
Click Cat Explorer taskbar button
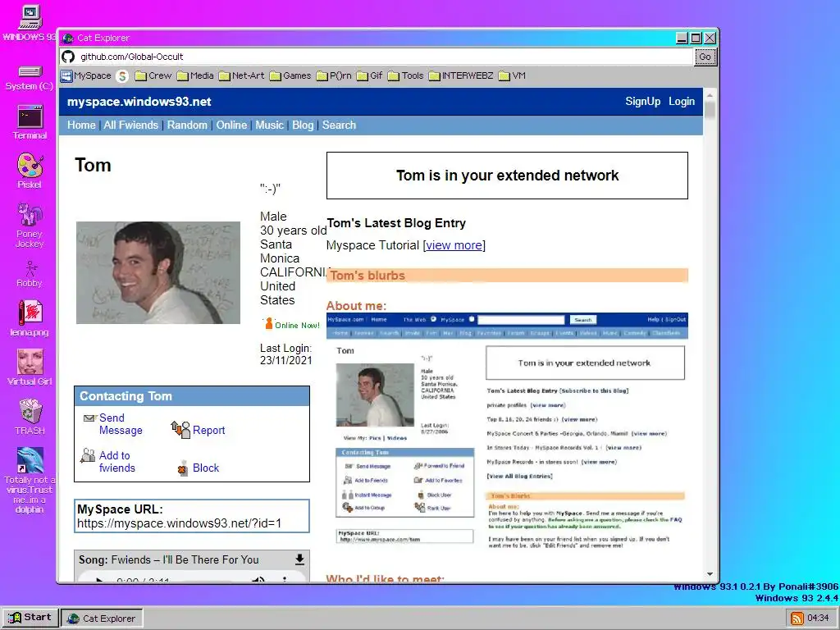click(x=102, y=619)
